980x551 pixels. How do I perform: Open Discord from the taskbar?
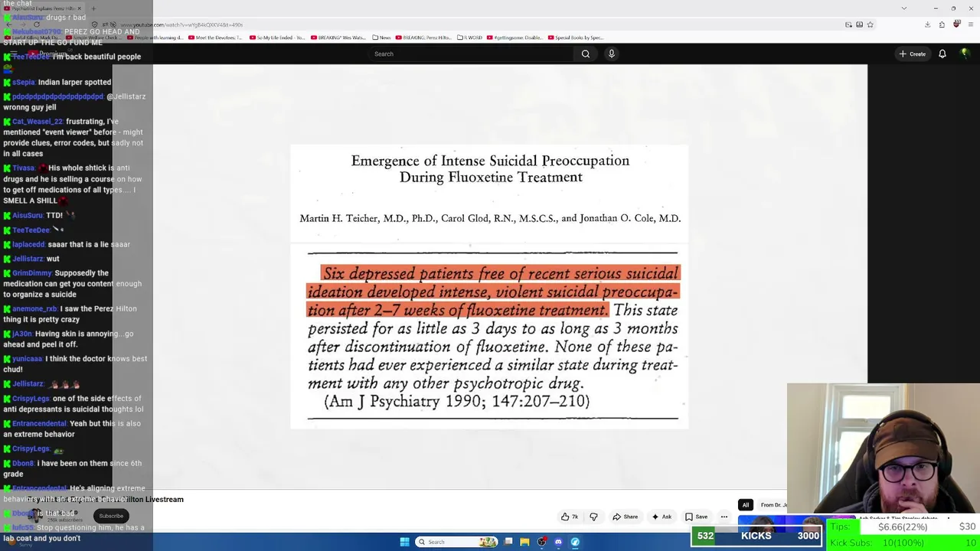[x=558, y=542]
